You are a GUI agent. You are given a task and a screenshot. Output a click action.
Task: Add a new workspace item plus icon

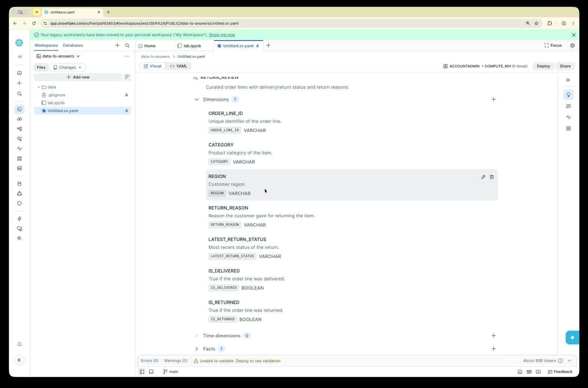(x=117, y=46)
